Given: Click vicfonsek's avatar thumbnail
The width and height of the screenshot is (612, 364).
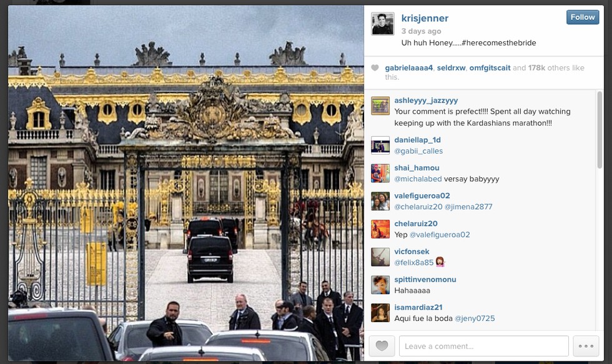Looking at the screenshot, I should click(x=380, y=257).
